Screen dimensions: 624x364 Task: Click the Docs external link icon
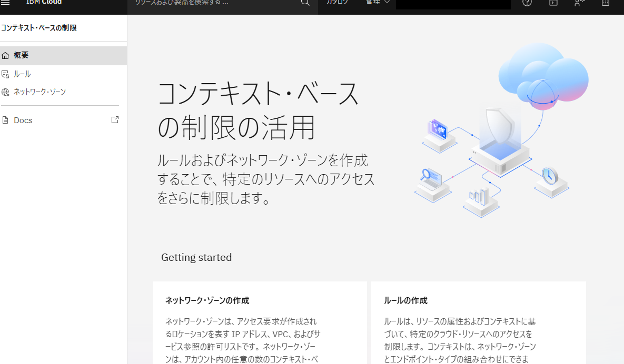[115, 120]
